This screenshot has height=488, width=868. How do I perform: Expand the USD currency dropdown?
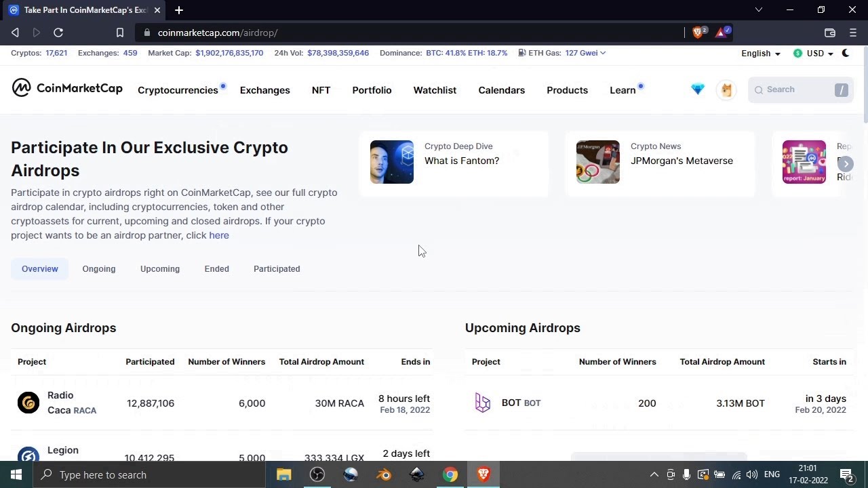814,53
